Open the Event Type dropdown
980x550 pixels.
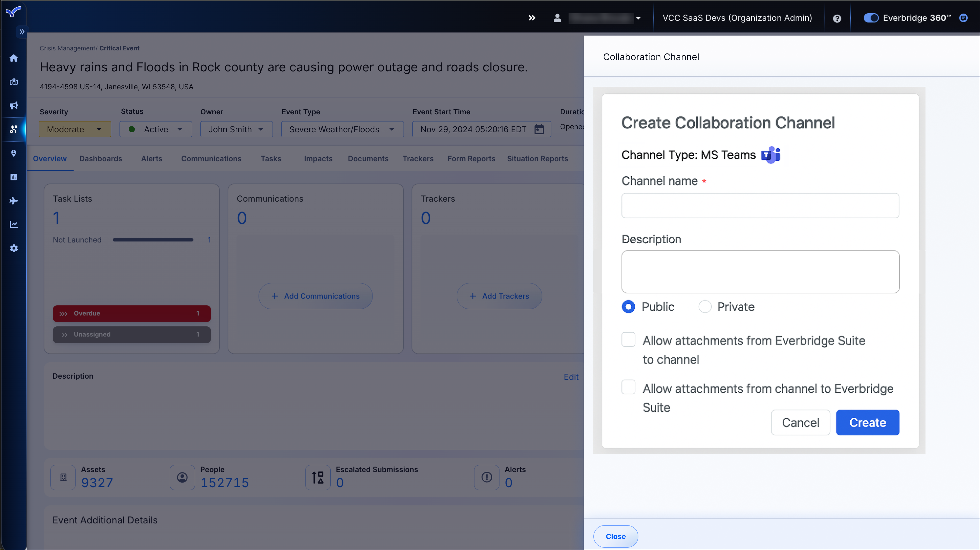(x=342, y=129)
